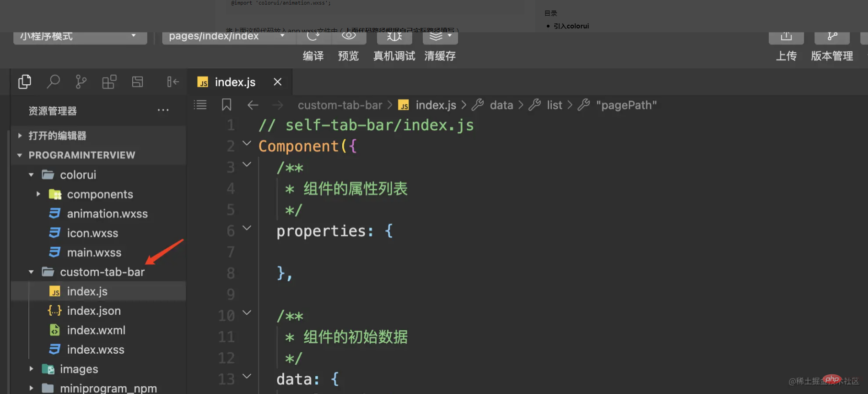Select the components folder name
This screenshot has height=394, width=868.
100,195
